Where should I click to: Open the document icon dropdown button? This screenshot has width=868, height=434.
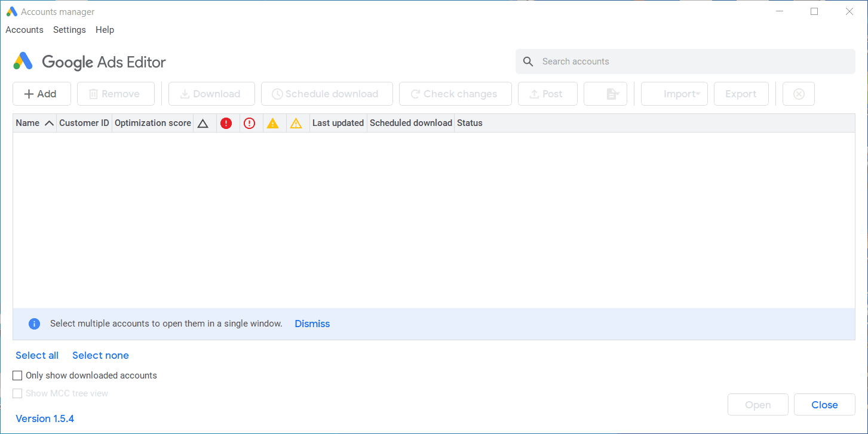[x=605, y=94]
